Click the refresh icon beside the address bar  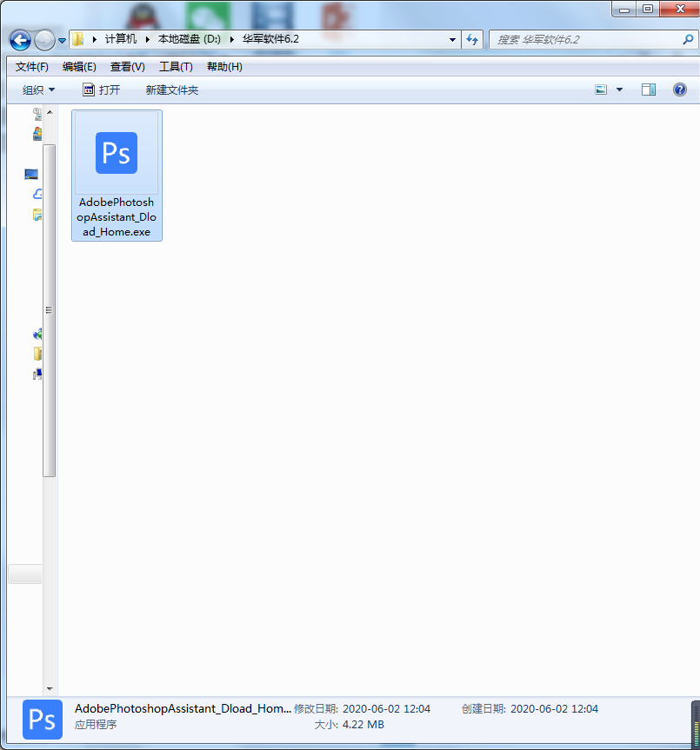click(472, 39)
